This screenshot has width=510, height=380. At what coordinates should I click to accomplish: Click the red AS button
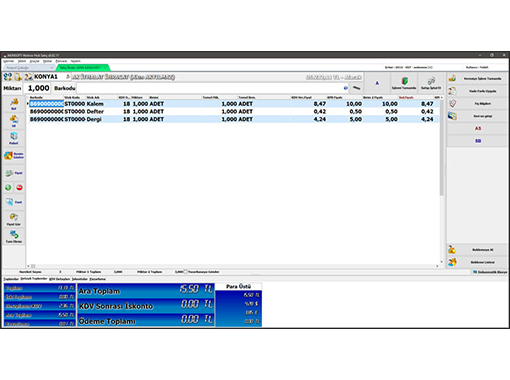click(478, 128)
